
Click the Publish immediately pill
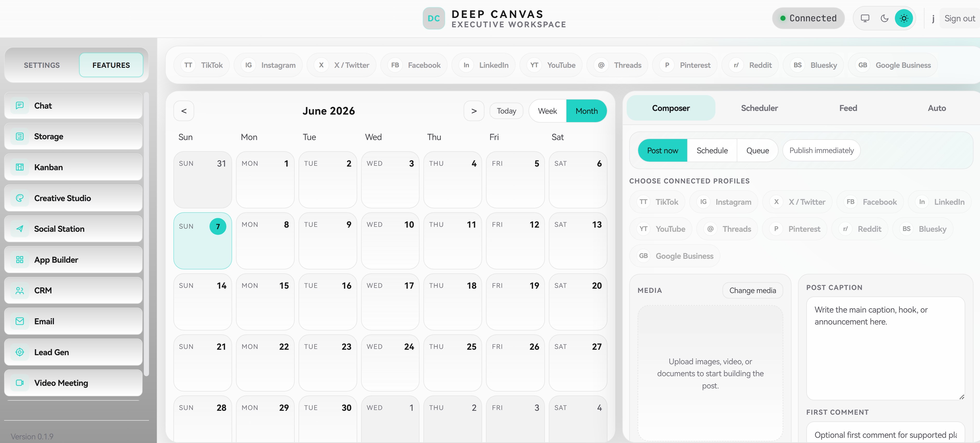(x=821, y=150)
